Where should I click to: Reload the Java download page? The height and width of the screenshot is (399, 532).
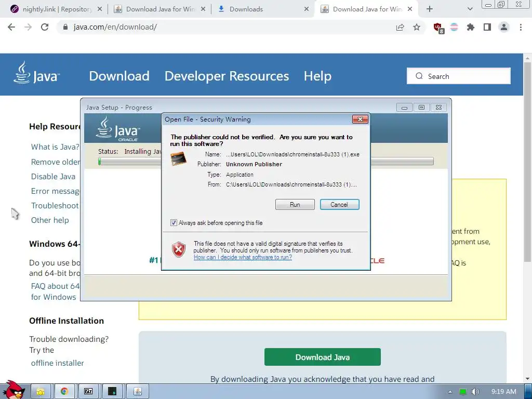click(x=45, y=27)
